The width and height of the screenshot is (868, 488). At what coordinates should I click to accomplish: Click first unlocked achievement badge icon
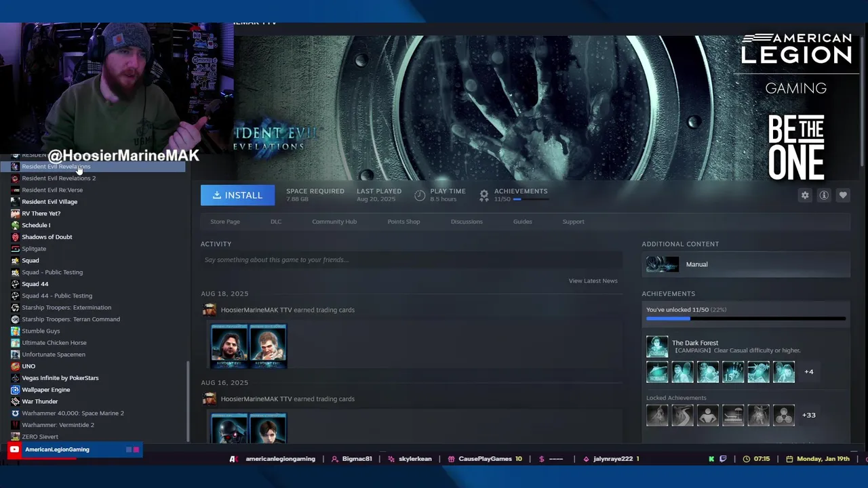click(657, 371)
